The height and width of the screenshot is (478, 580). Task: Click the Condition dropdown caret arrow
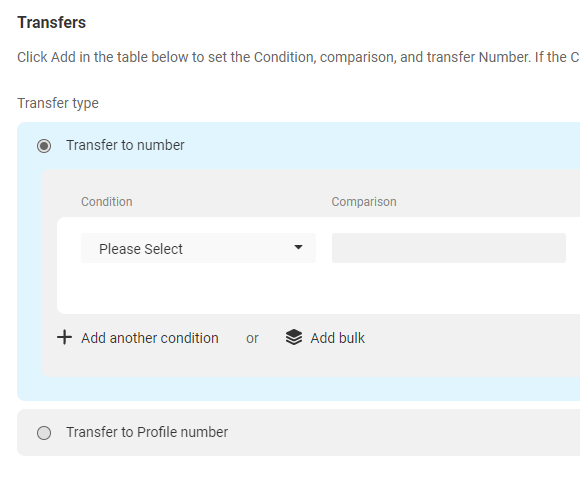[x=298, y=247]
